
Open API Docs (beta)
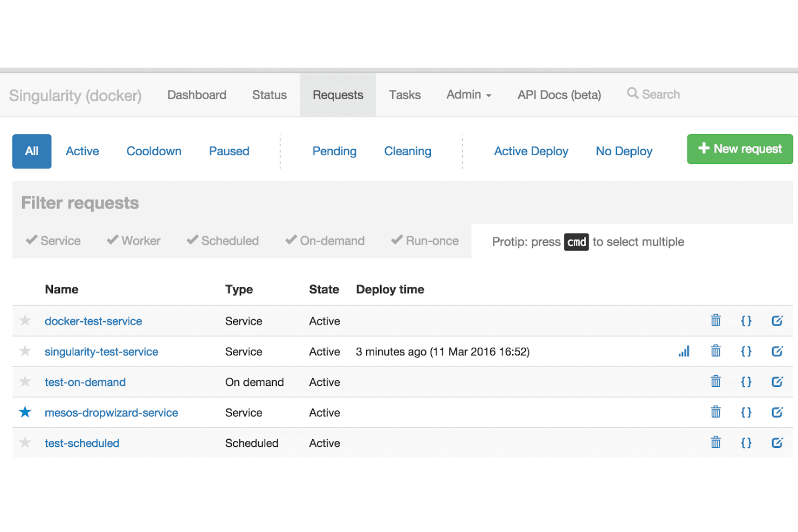tap(559, 95)
